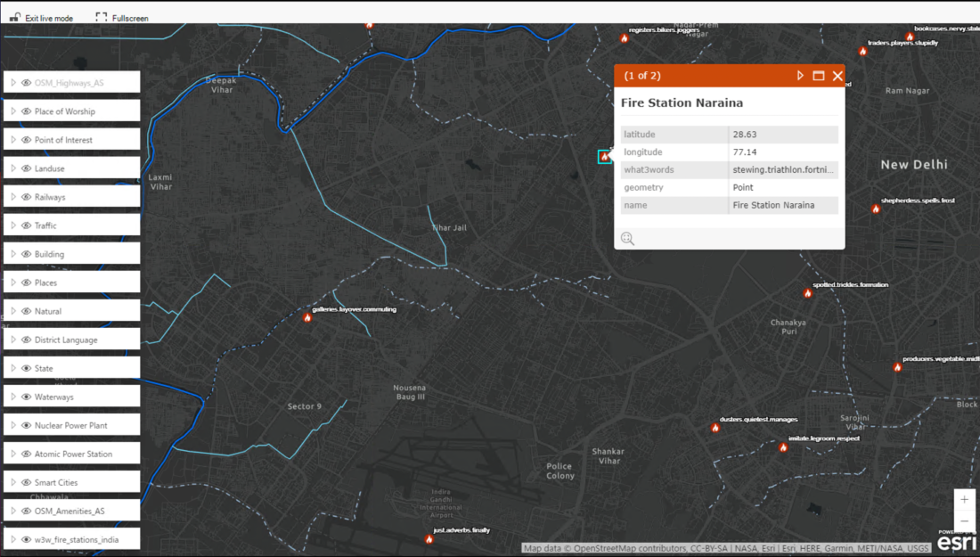Click fire marker shepherdess.spells.frost
Screen dimensions: 980x557
(876, 209)
